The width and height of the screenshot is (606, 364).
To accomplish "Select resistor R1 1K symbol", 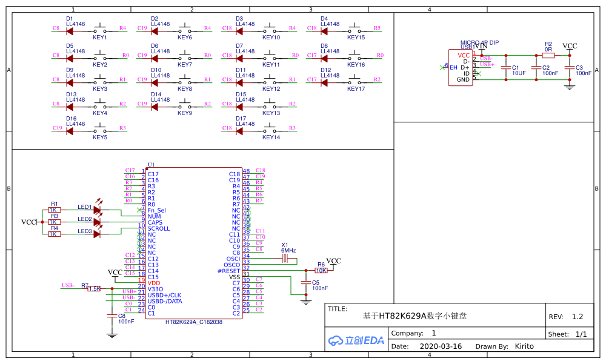I will 54,210.
